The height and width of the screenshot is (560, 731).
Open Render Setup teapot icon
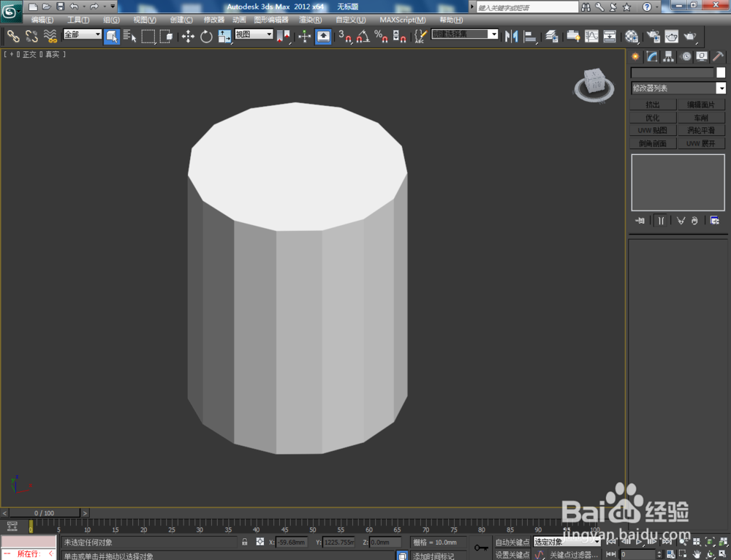tap(653, 37)
